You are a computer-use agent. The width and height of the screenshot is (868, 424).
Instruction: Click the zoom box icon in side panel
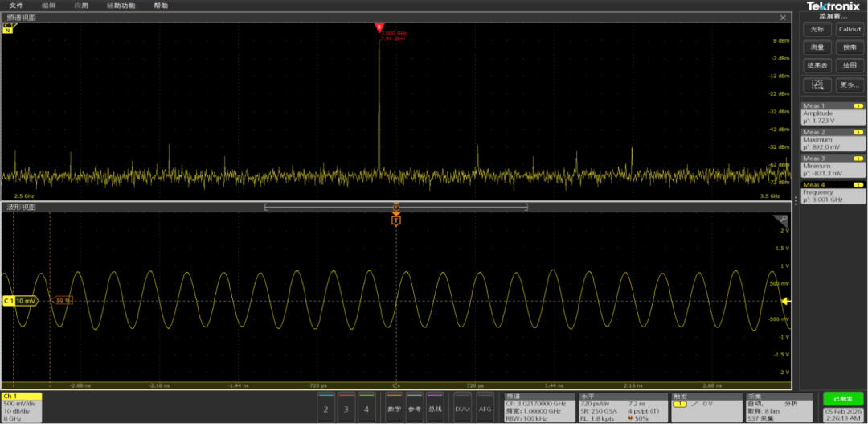tap(817, 84)
